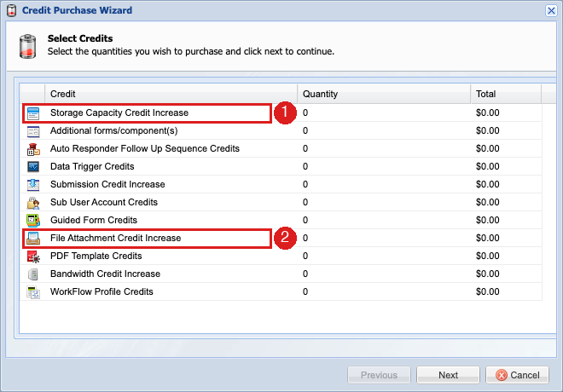
Task: Click the Sub User Account Credits icon
Action: click(x=33, y=203)
